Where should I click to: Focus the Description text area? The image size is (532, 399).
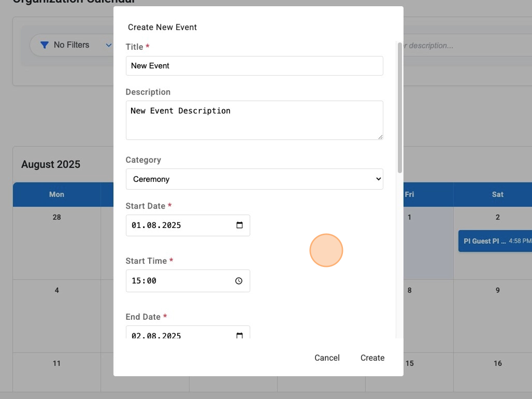coord(254,120)
